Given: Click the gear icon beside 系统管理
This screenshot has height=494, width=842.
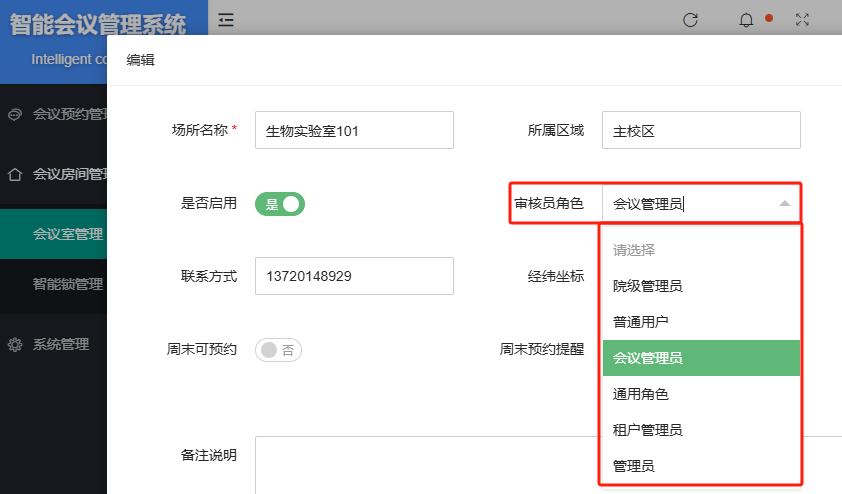Looking at the screenshot, I should tap(14, 344).
